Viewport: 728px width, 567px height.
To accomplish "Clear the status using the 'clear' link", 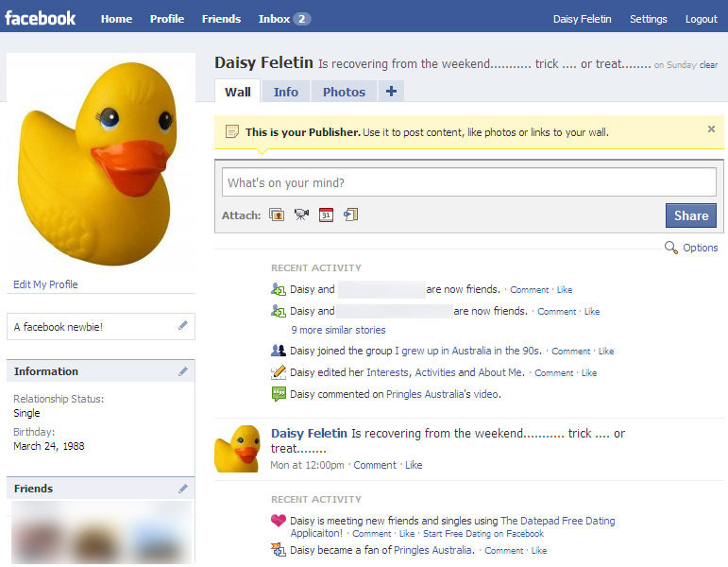I will click(x=708, y=65).
